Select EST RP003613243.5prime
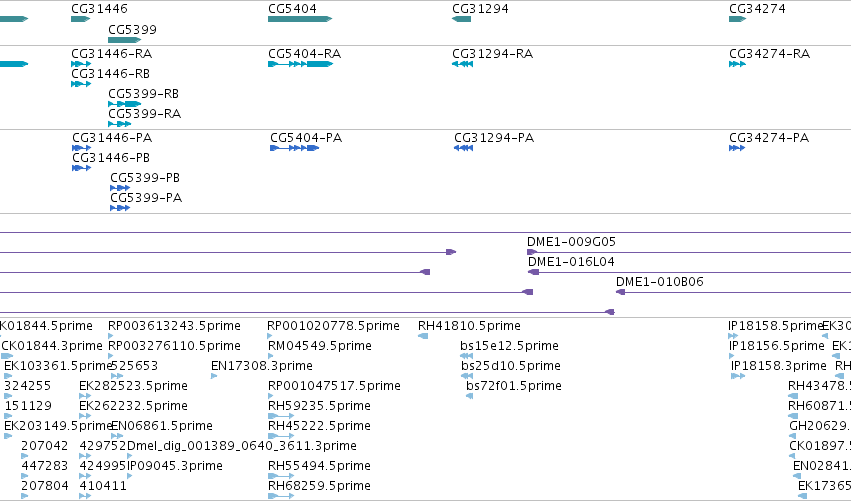Screen dimensions: 851x501 (x=174, y=326)
